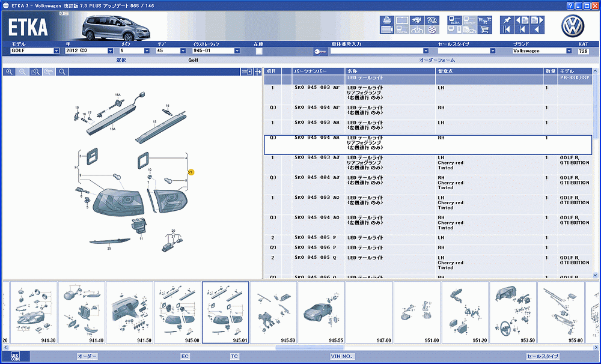Switch to the 選択 tab
The width and height of the screenshot is (601, 364).
tap(121, 60)
